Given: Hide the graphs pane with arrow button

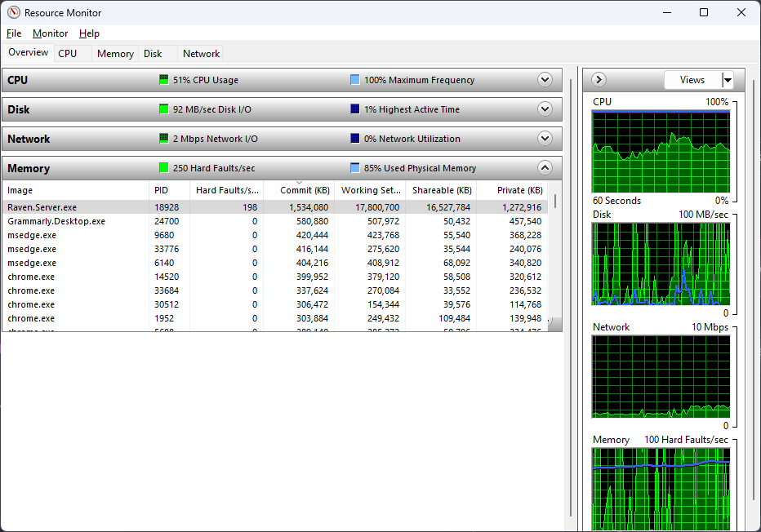Looking at the screenshot, I should click(599, 79).
